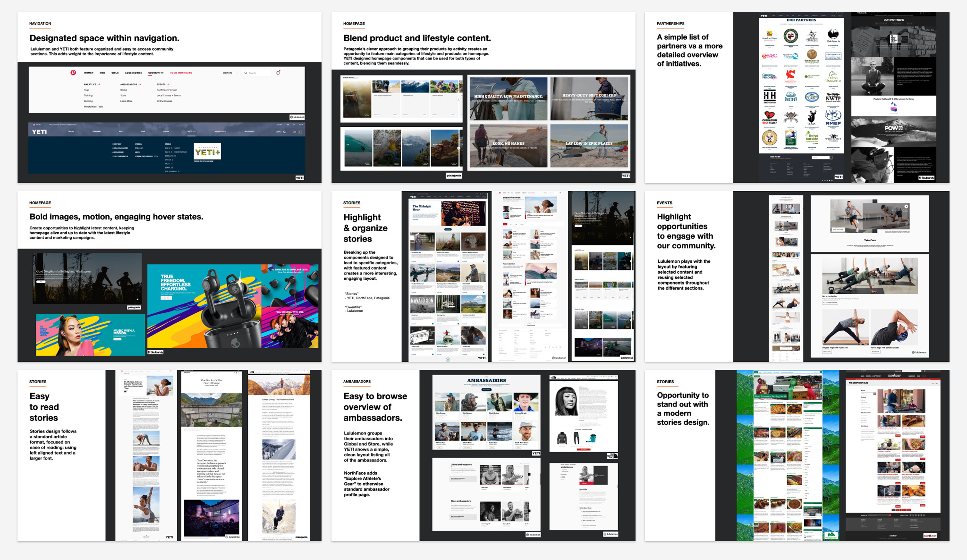
Task: Click the SIGN IN link
Action: pyautogui.click(x=228, y=73)
